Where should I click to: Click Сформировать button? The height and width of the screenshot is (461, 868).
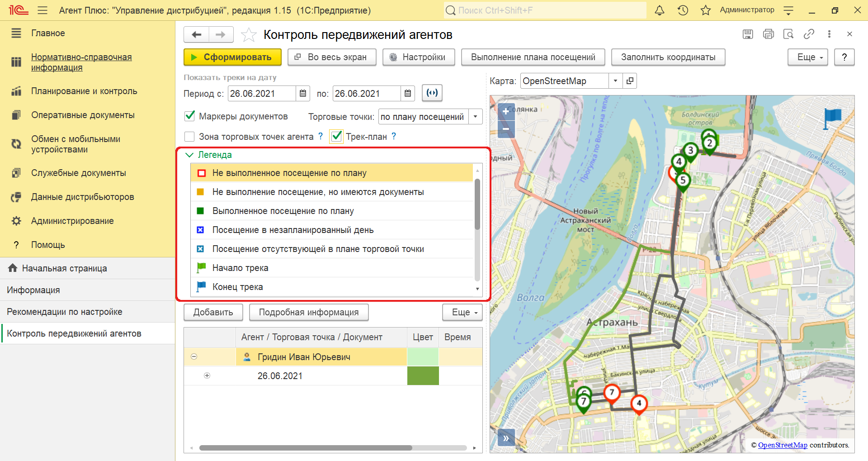(232, 57)
